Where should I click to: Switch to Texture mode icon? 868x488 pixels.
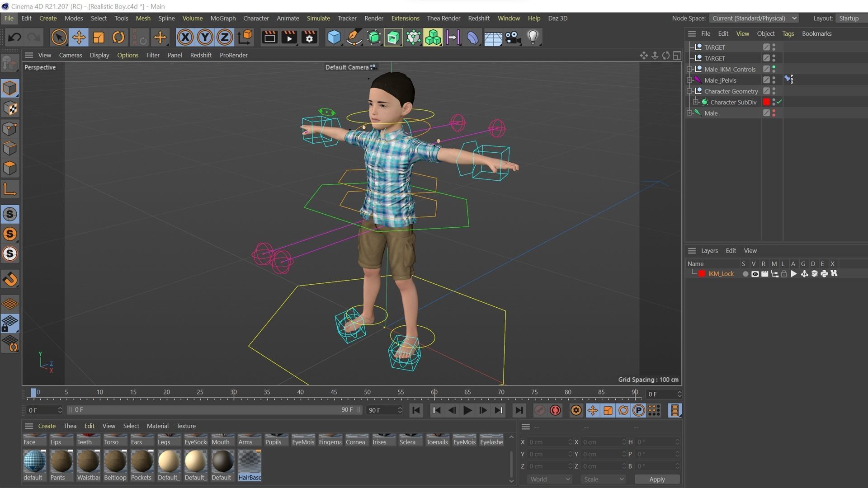coord(10,108)
